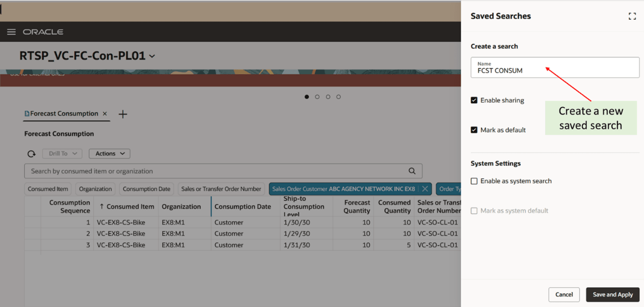This screenshot has height=307, width=644.
Task: Open the Sales Order Customer filter chip
Action: coord(343,189)
